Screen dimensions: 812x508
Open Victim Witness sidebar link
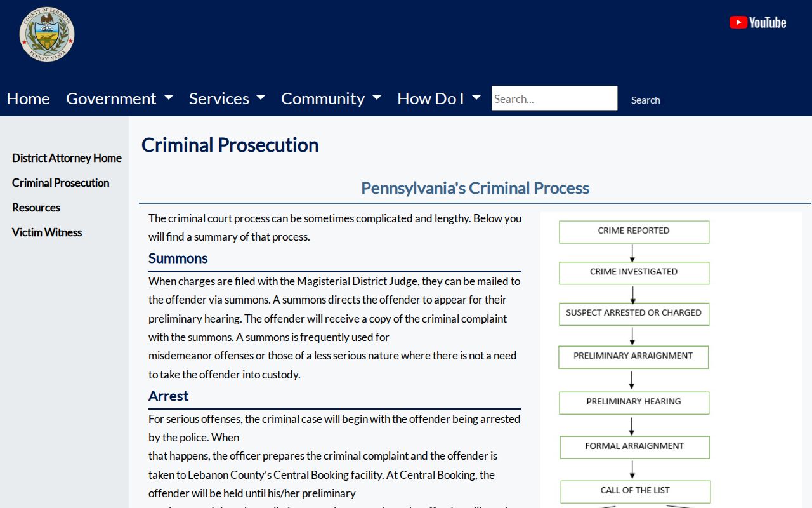(x=47, y=232)
